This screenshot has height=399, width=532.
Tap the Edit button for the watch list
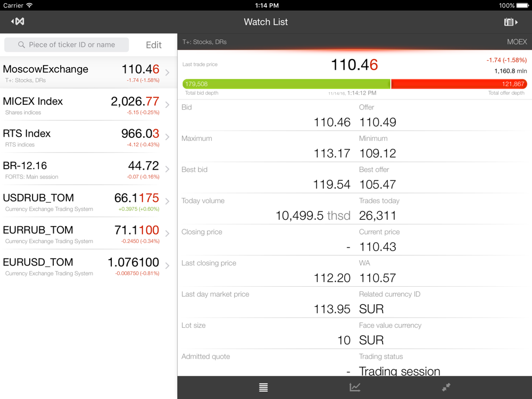tap(154, 45)
